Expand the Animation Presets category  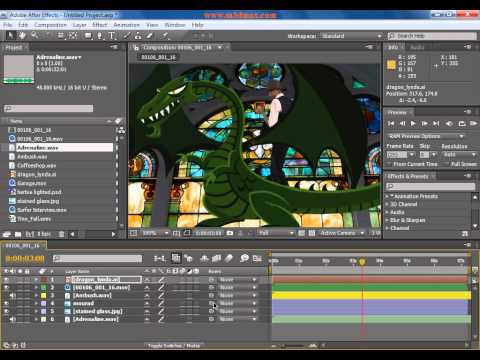tap(387, 196)
